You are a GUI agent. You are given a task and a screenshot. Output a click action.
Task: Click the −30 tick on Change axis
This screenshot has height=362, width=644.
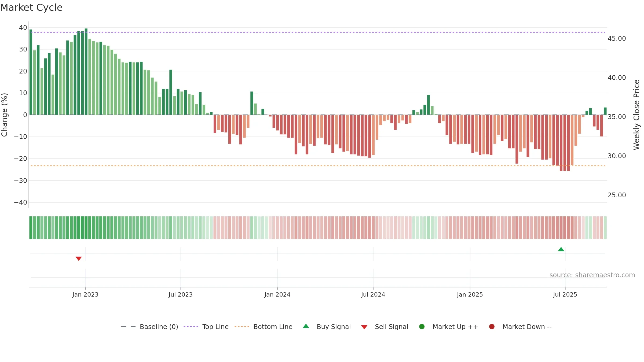pos(21,180)
